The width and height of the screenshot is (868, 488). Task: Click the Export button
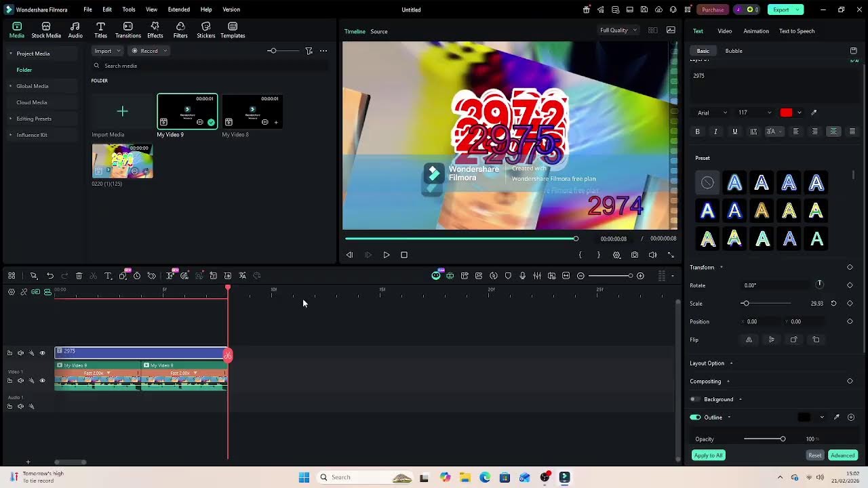click(785, 9)
